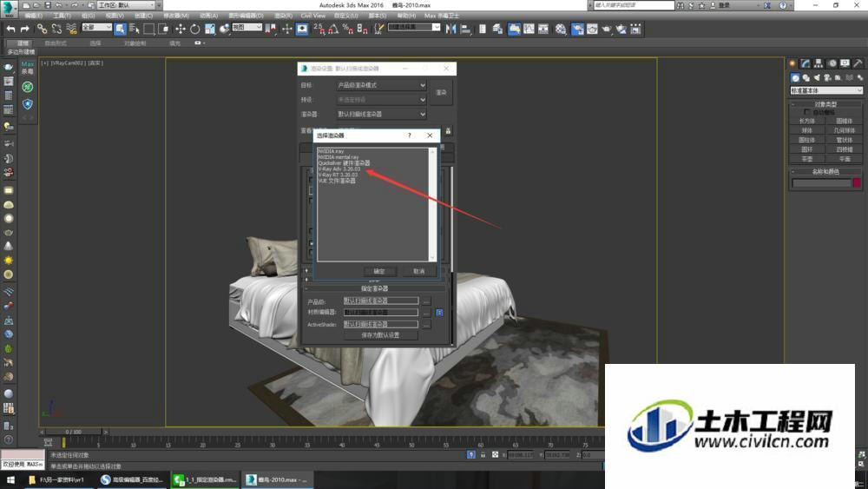Open the Utilities tab in command panel

click(x=858, y=63)
